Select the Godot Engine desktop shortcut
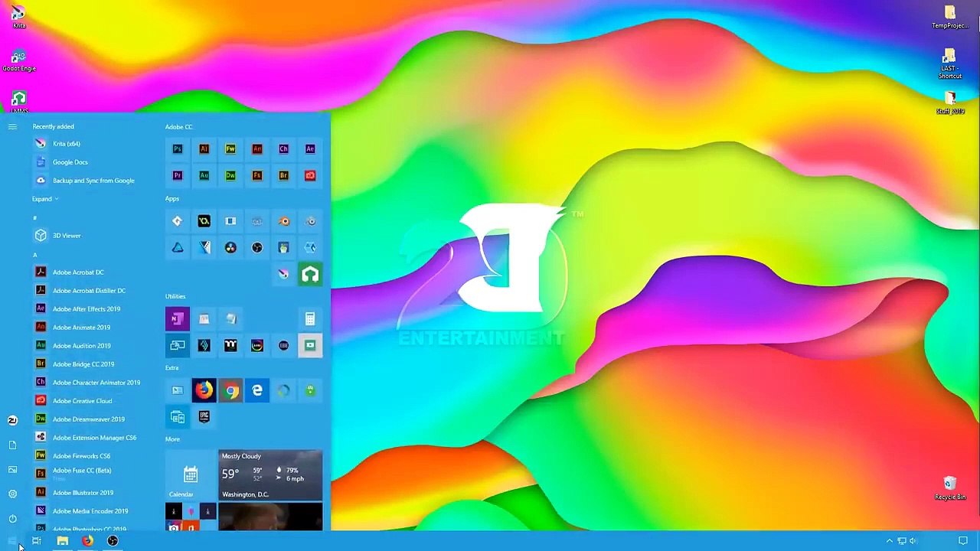The width and height of the screenshot is (980, 551). click(19, 61)
